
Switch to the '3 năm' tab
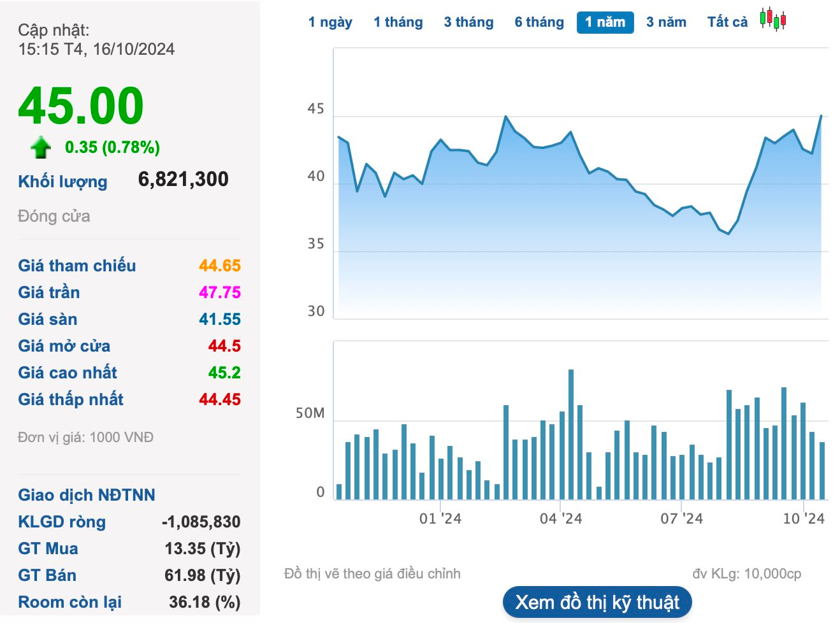click(666, 22)
